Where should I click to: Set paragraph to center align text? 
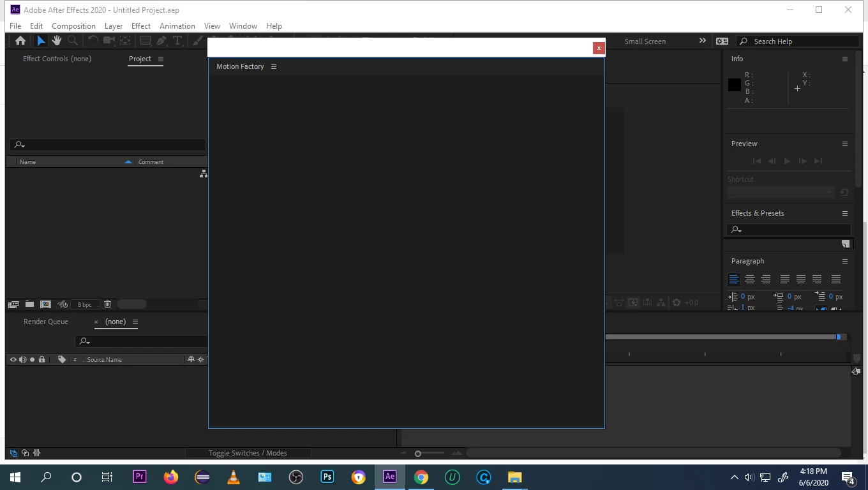[x=750, y=279]
